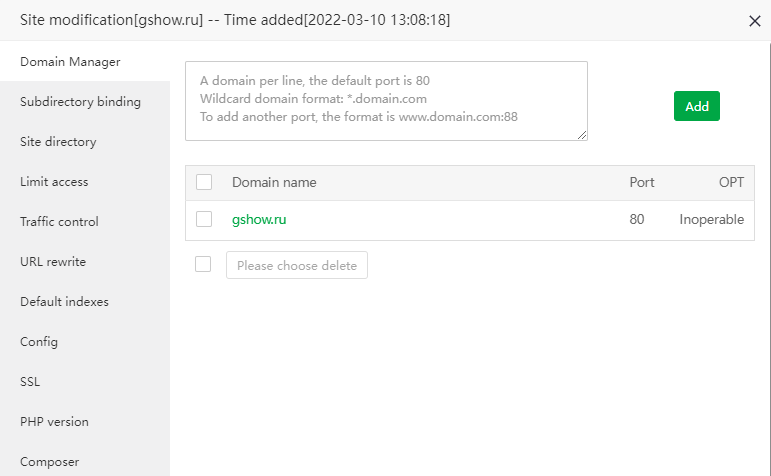Switch to the SSL tab
Image resolution: width=771 pixels, height=476 pixels.
point(30,382)
